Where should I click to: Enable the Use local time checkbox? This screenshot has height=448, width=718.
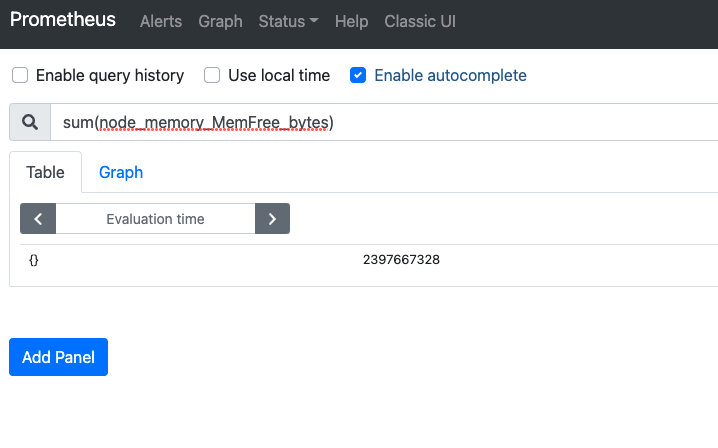(x=212, y=75)
